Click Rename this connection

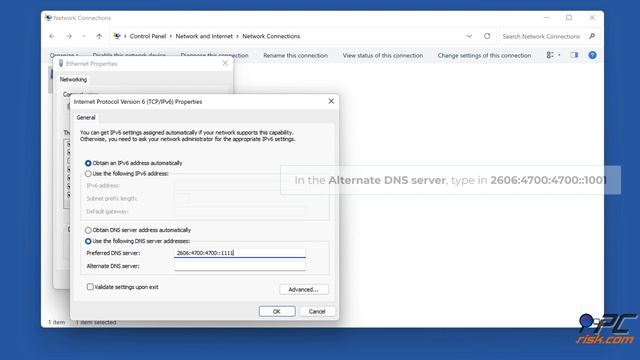click(296, 55)
